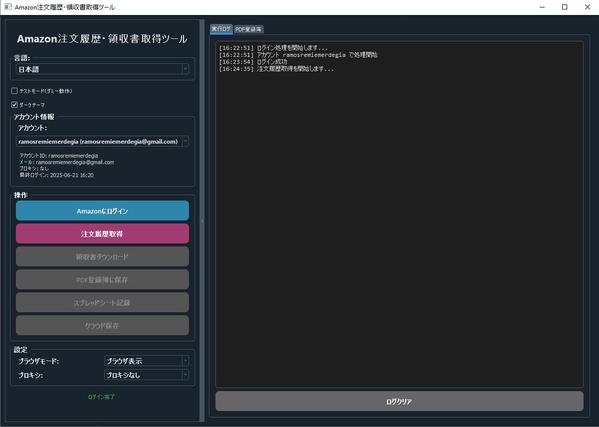Toggle the ダークテーマ checkbox
This screenshot has width=599, height=427.
pyautogui.click(x=15, y=105)
